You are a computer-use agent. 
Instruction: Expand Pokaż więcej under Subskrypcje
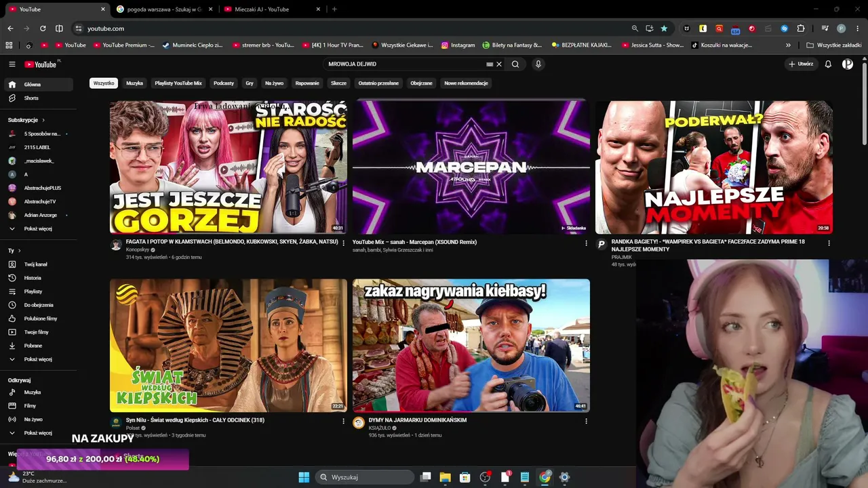[x=40, y=229]
